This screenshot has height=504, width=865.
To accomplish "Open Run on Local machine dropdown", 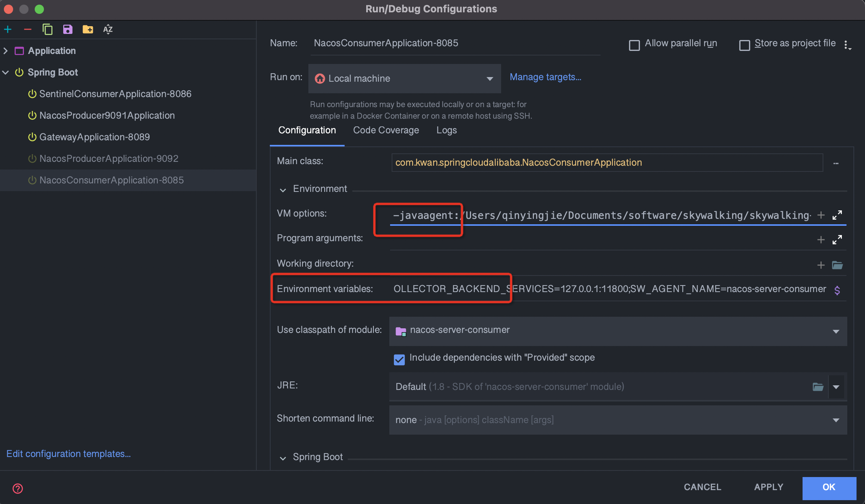I will pos(405,79).
